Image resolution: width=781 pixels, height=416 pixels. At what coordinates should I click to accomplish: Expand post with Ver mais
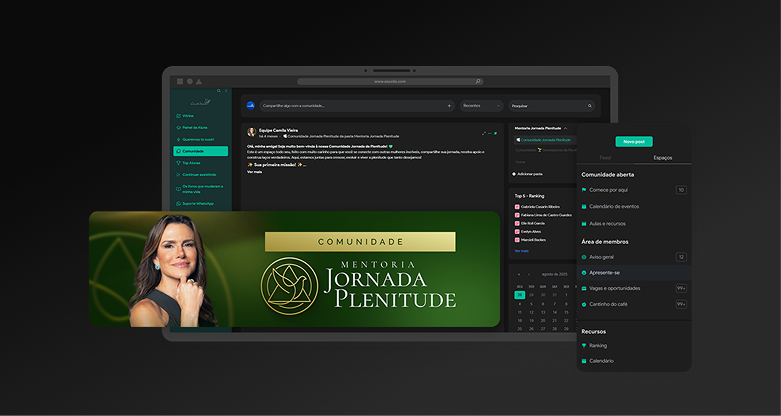[254, 172]
